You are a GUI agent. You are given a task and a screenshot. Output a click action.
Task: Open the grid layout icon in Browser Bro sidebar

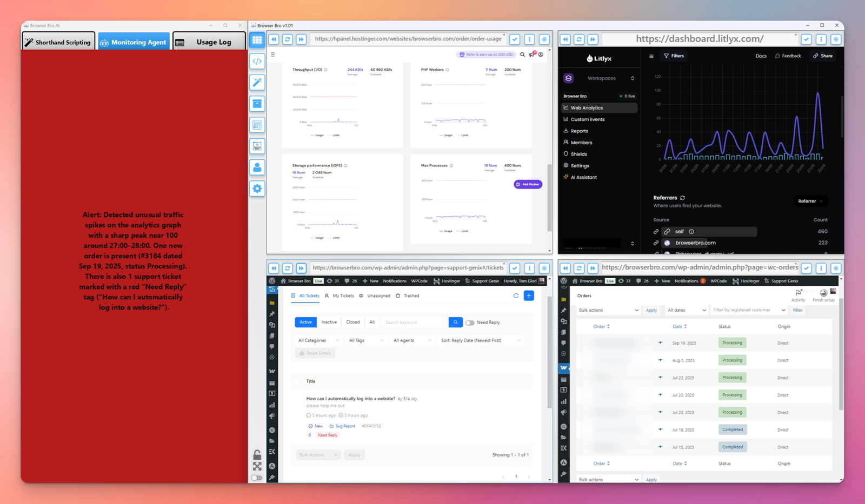tap(257, 39)
